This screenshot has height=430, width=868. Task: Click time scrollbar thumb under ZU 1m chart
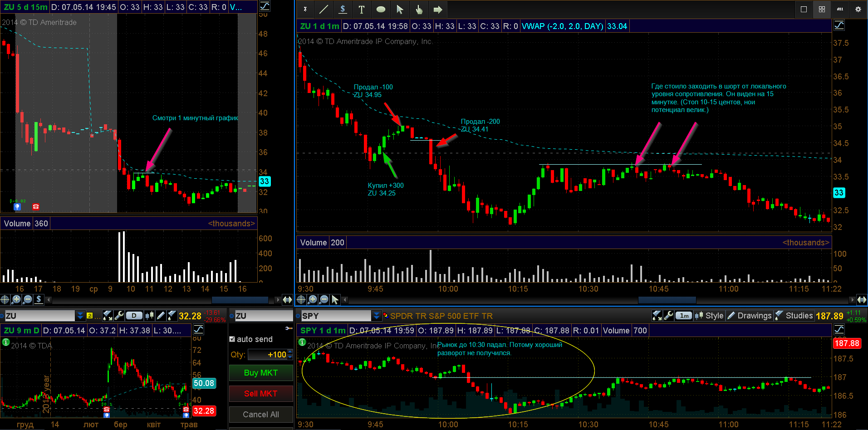pyautogui.click(x=667, y=300)
